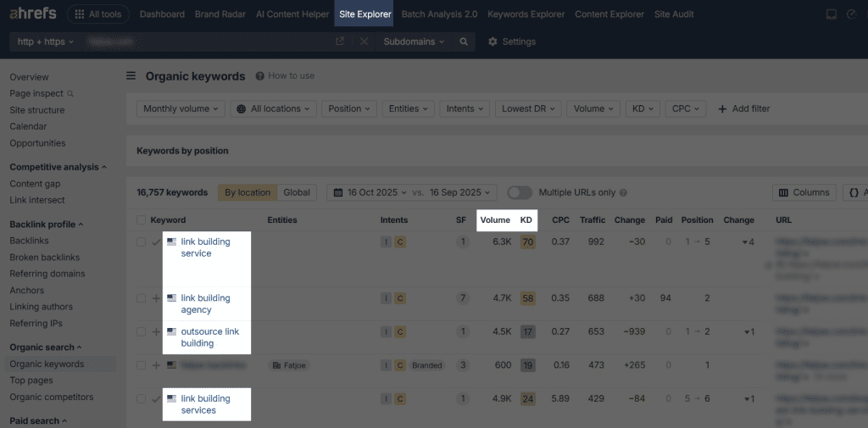Open the All locations filter
Viewport: 868px width, 428px height.
[274, 109]
